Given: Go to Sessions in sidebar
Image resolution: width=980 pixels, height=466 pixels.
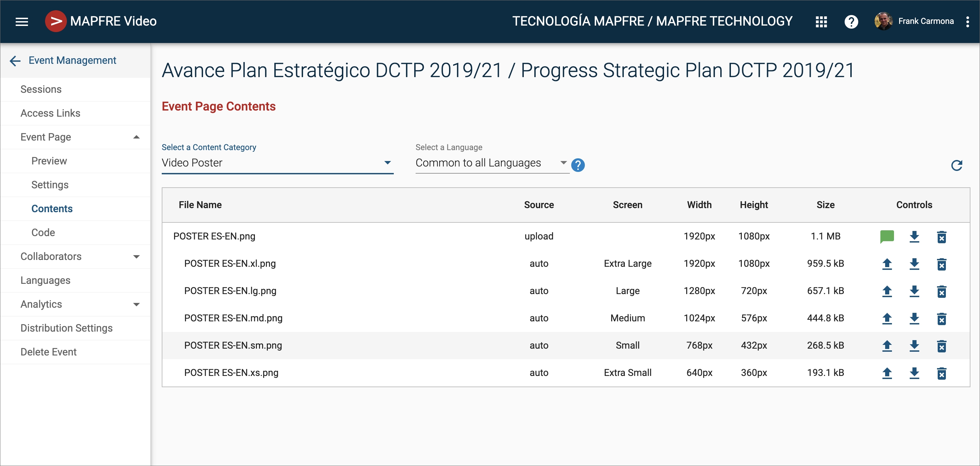Looking at the screenshot, I should tap(41, 89).
